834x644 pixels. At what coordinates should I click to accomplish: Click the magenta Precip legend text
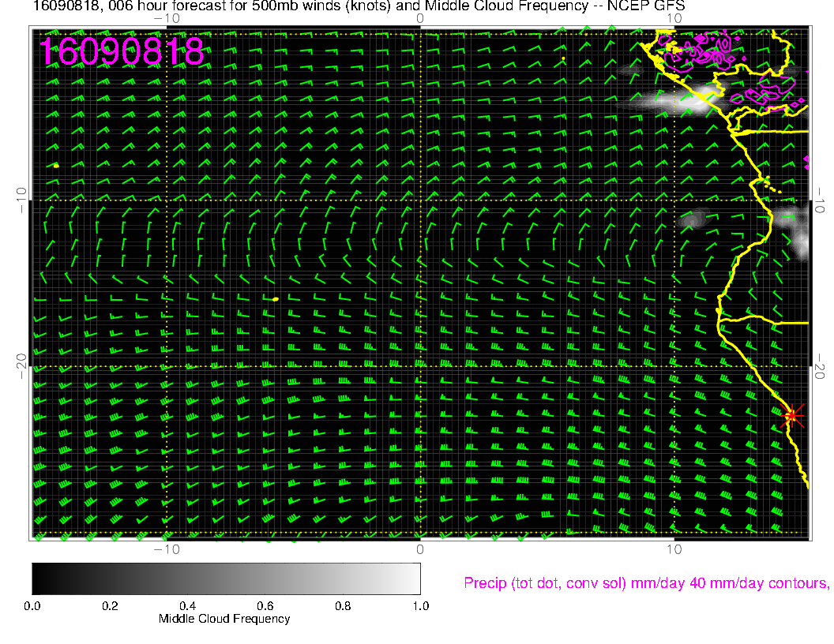645,583
